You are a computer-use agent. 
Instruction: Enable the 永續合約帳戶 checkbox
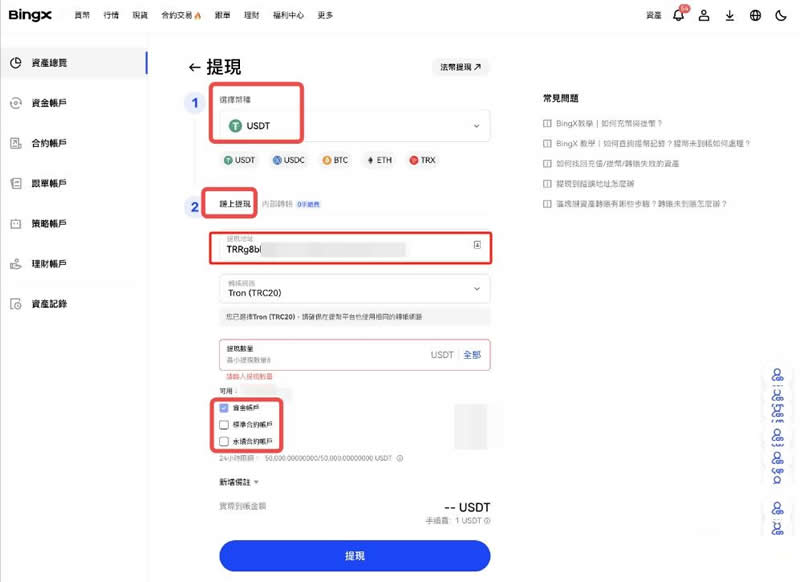(224, 441)
